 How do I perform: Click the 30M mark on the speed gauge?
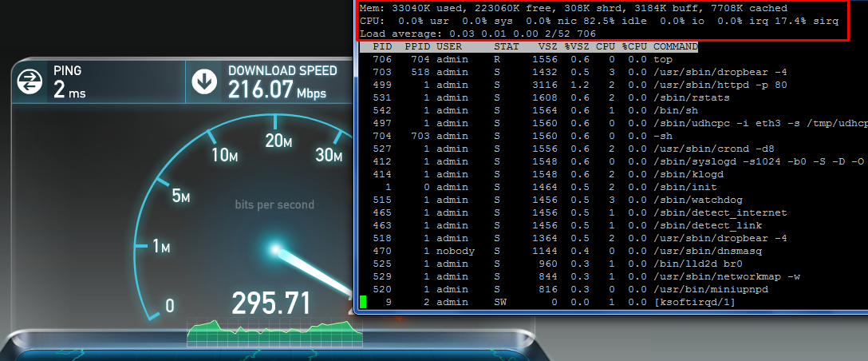coord(328,155)
